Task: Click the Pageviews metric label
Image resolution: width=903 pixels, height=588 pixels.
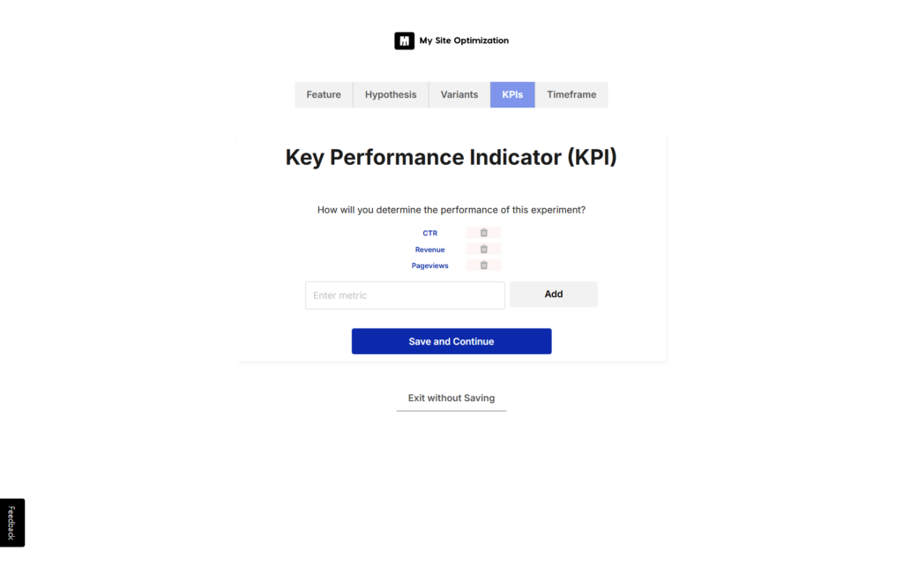Action: tap(430, 265)
